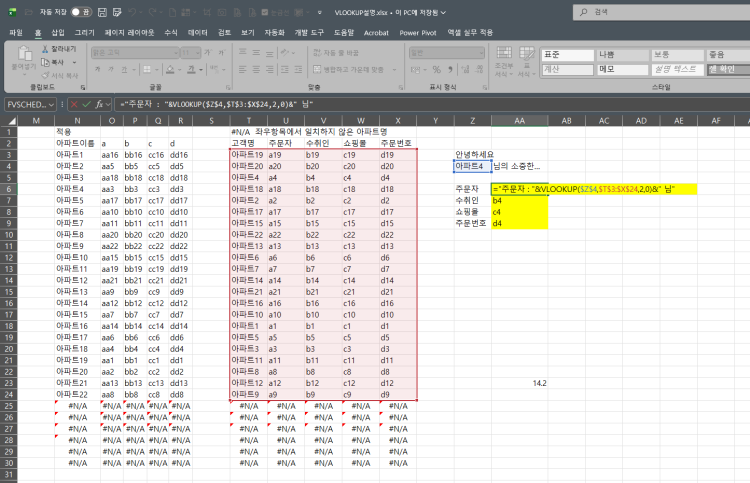Open Insert Function via the fx icon

point(100,103)
